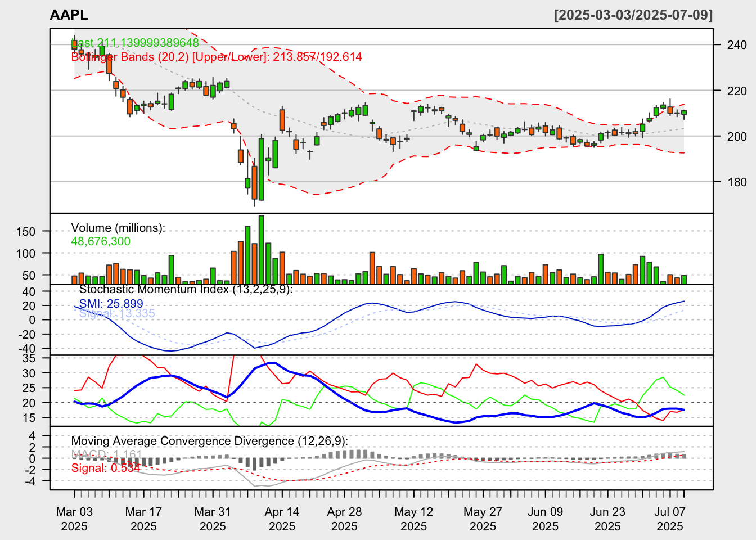Click the lowest candlestick in early April
The height and width of the screenshot is (540, 756).
(x=255, y=183)
